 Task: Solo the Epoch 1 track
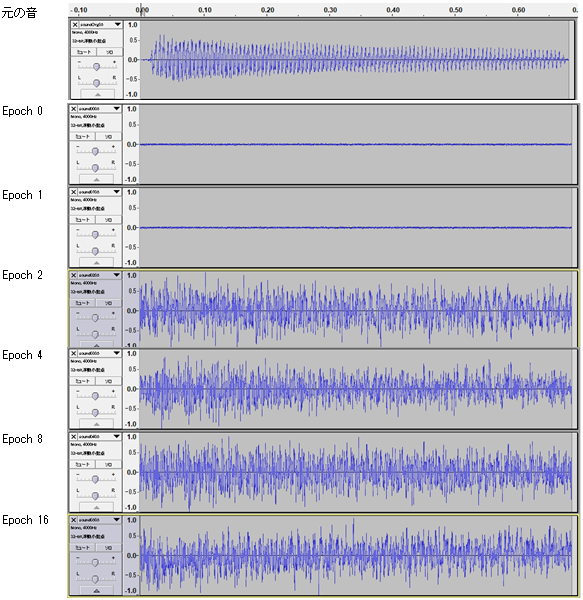tap(108, 220)
